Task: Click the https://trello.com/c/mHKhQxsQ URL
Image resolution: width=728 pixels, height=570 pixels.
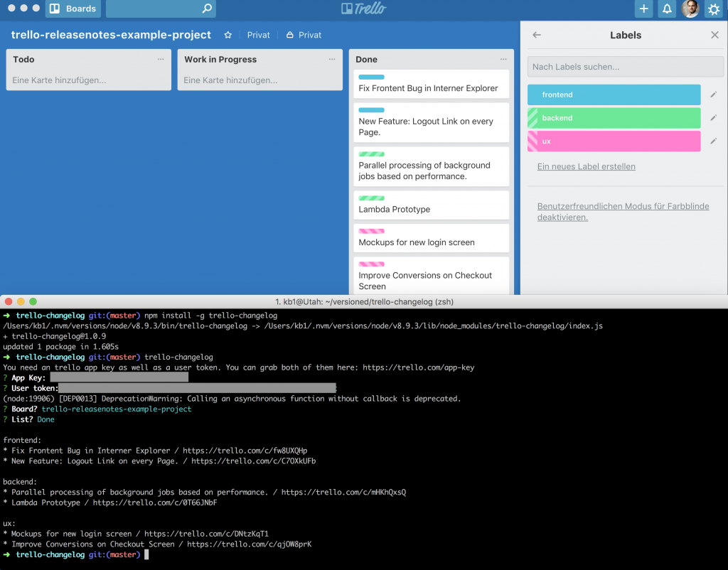Action: pyautogui.click(x=343, y=492)
